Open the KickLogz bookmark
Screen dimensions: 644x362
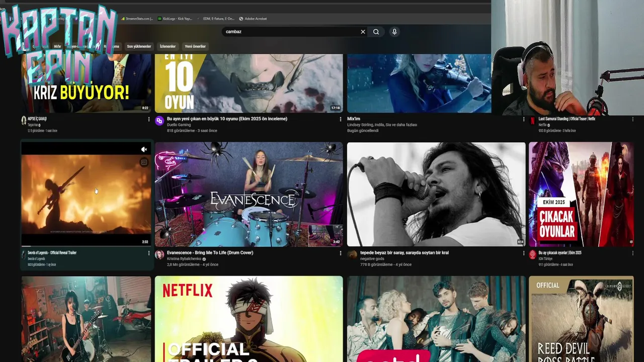[x=175, y=19]
